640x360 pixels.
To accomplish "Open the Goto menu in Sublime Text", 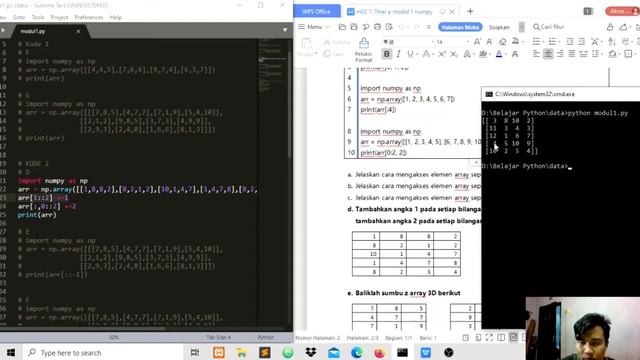I will [19, 17].
